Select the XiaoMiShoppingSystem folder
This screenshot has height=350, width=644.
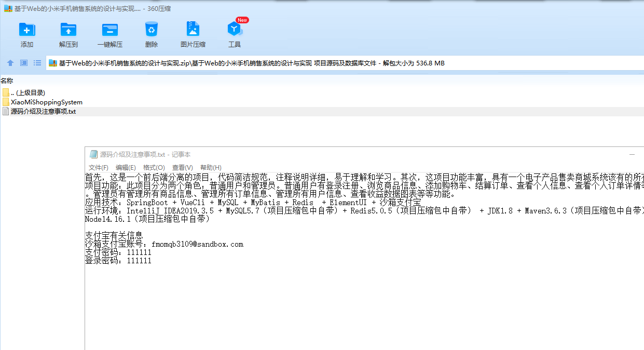[47, 102]
